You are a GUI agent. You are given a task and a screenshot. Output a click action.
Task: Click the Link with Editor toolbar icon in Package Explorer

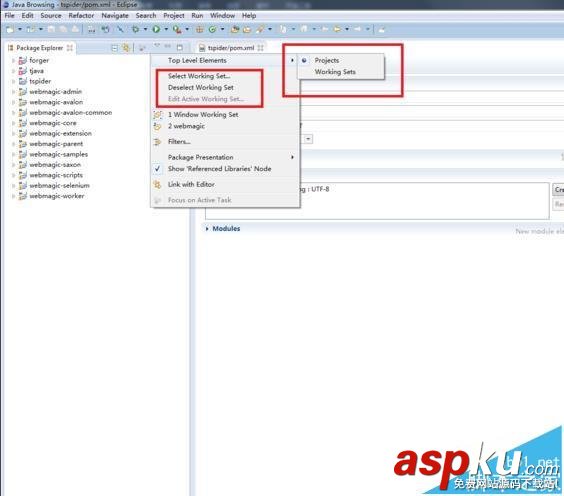126,48
